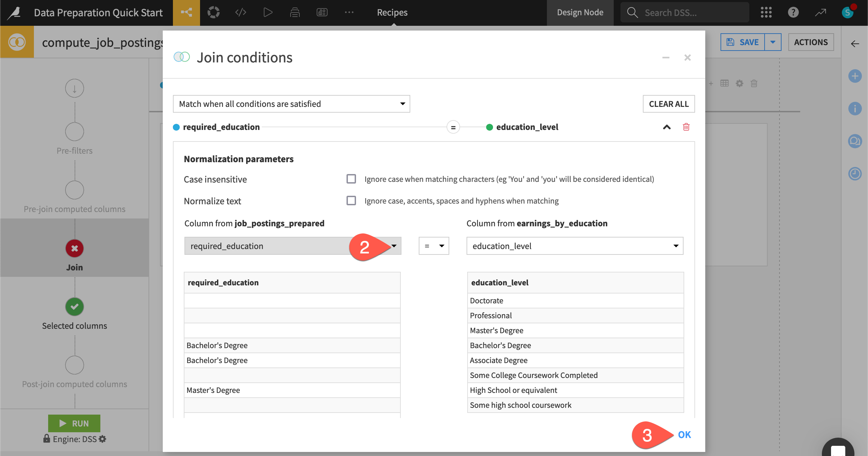Viewport: 868px width, 456px height.
Task: Enable the Case insensitive checkbox
Action: [x=351, y=179]
